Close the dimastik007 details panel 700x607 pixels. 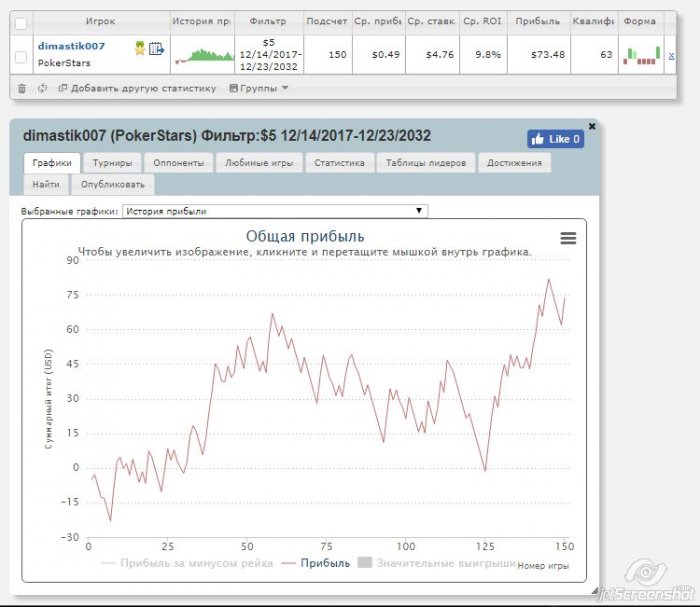pyautogui.click(x=592, y=126)
